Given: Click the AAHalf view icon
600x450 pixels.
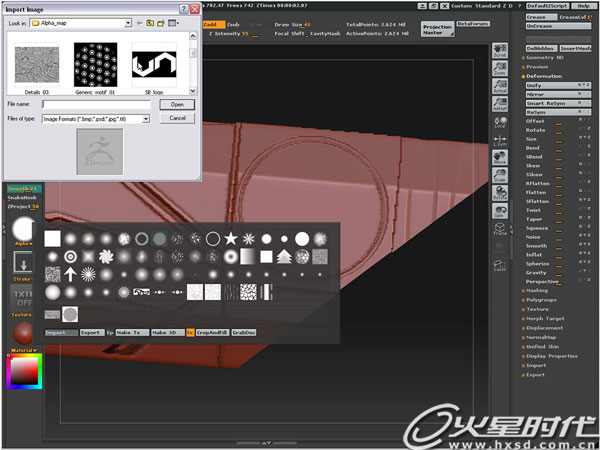Looking at the screenshot, I should [x=500, y=104].
